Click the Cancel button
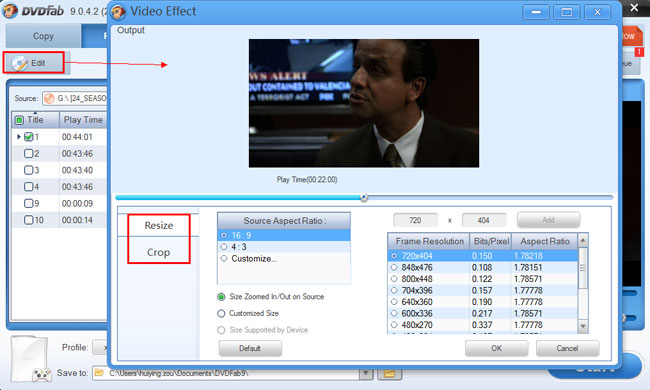The image size is (650, 390). point(567,348)
